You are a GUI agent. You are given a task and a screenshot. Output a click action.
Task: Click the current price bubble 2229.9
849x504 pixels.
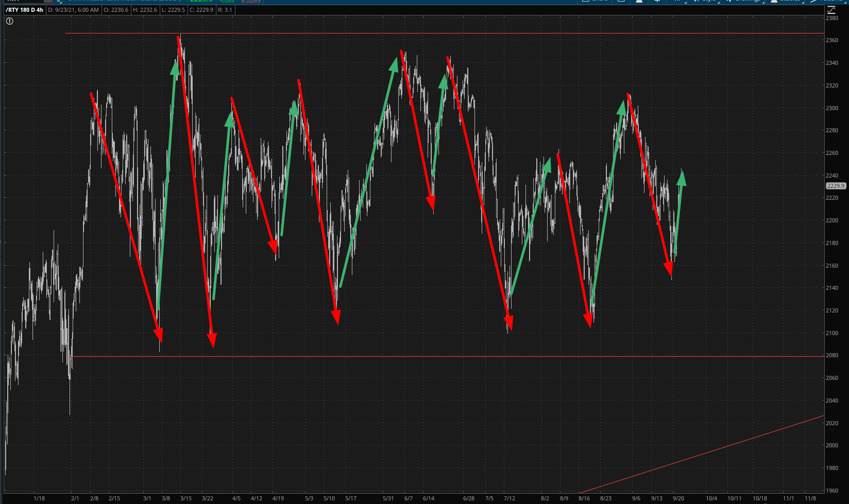pyautogui.click(x=835, y=186)
